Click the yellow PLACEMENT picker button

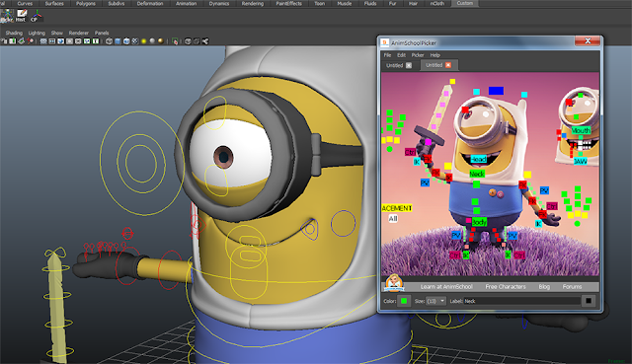397,208
